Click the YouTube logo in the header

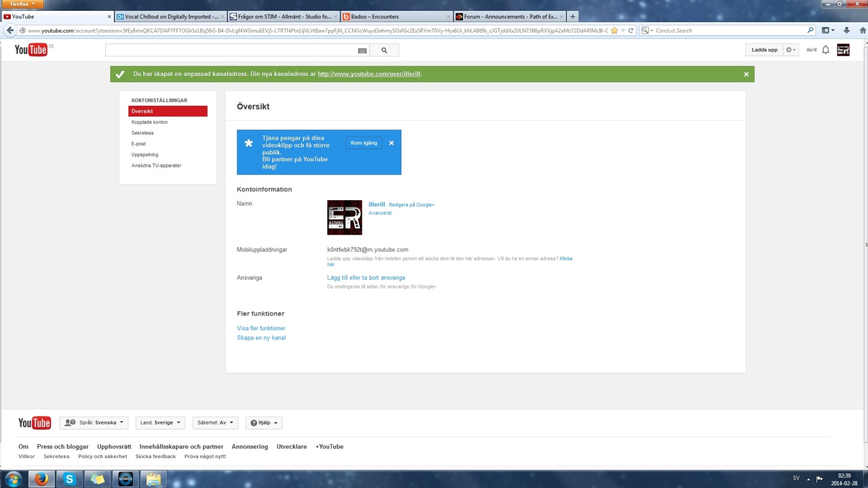click(31, 50)
